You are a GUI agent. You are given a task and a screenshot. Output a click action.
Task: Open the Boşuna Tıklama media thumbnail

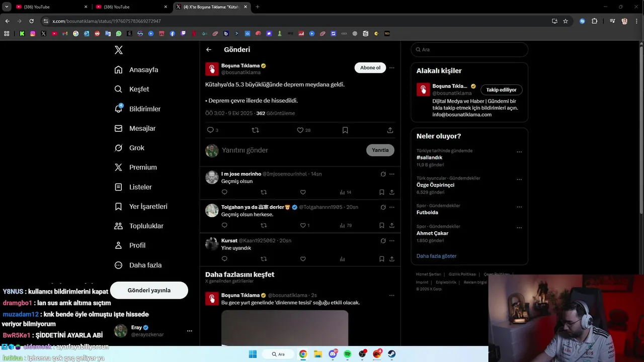coord(285,328)
